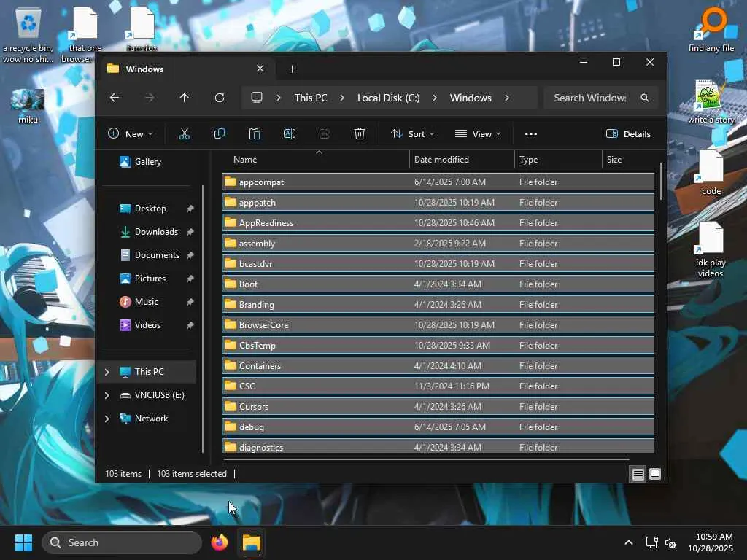The image size is (747, 560).
Task: Click the Rename icon in toolbar
Action: click(290, 134)
